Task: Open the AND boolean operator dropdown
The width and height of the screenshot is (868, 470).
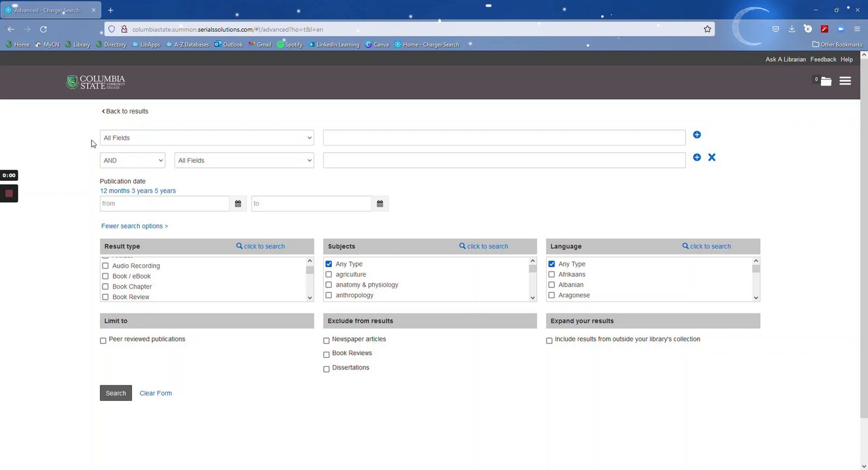Action: (133, 161)
